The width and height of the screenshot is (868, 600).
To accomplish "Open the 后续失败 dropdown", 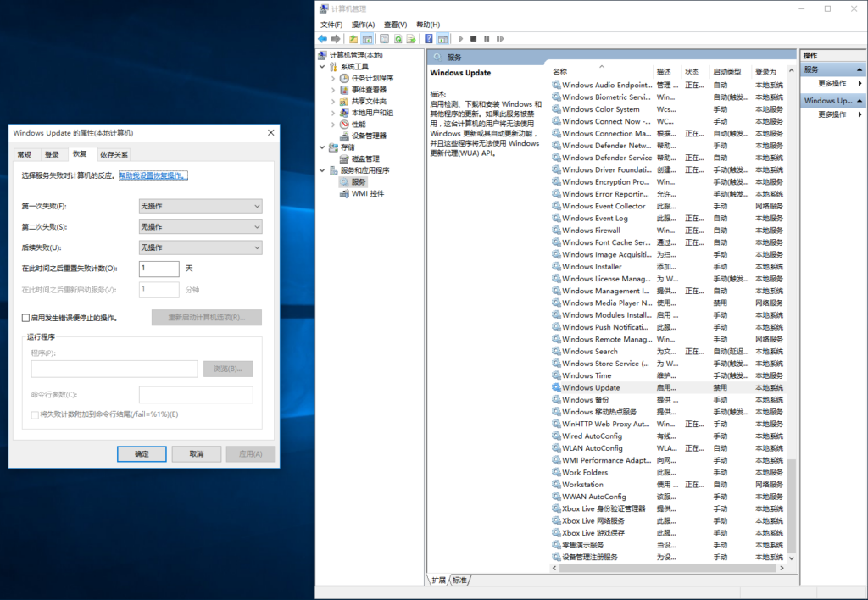I will (x=200, y=247).
